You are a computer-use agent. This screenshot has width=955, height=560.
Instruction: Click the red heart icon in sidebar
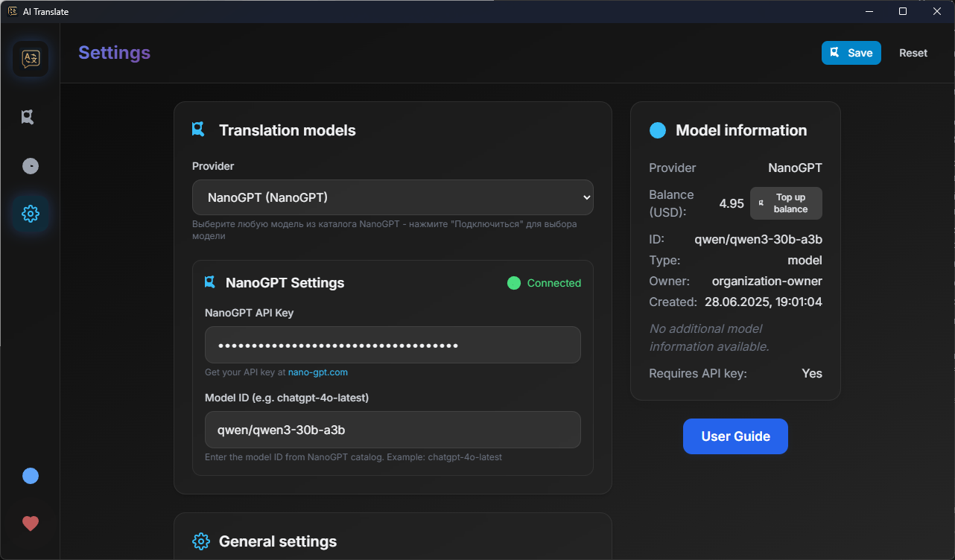click(x=31, y=524)
